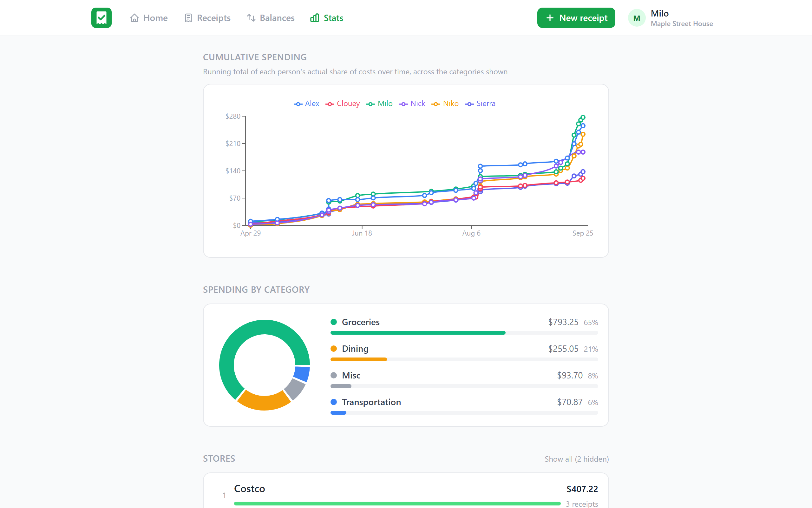812x508 pixels.
Task: Toggle Sierra series in chart legend
Action: 480,104
